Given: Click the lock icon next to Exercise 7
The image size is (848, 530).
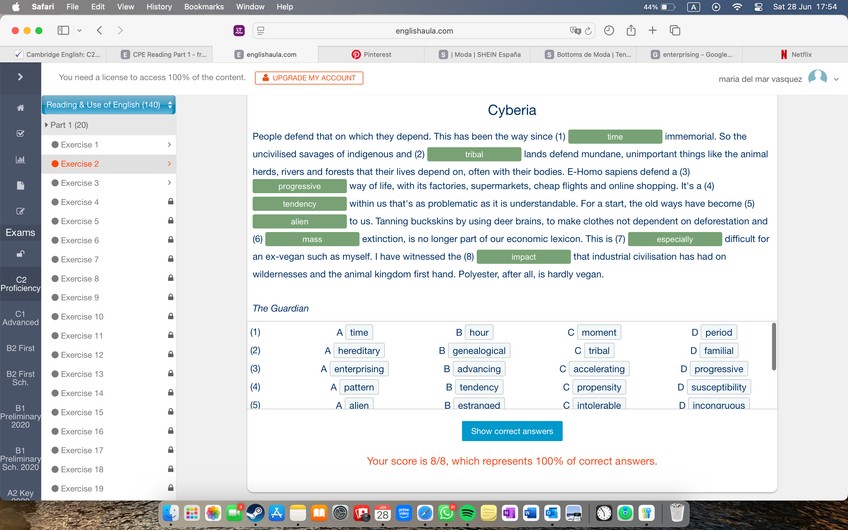Looking at the screenshot, I should point(170,259).
